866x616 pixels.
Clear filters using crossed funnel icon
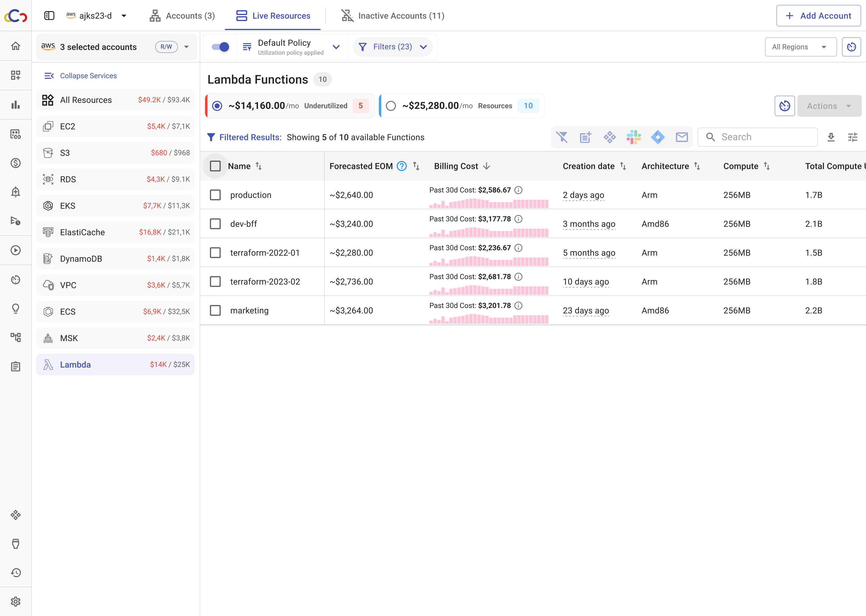point(561,137)
